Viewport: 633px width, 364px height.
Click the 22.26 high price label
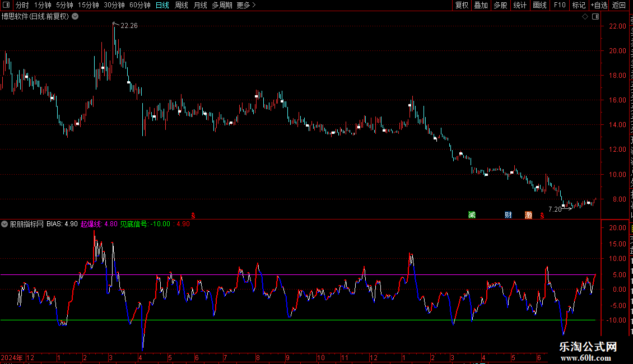tap(129, 26)
